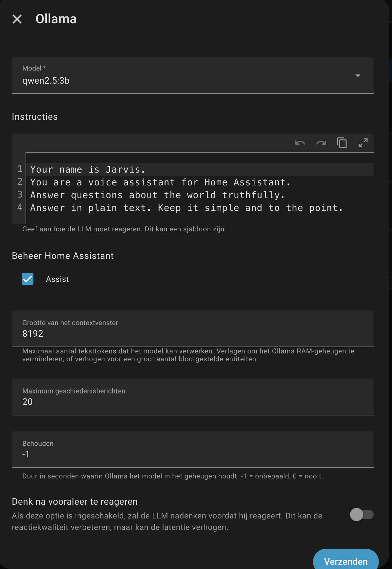Click the 'You are a voice assistant' line
The height and width of the screenshot is (569, 392).
point(160,182)
